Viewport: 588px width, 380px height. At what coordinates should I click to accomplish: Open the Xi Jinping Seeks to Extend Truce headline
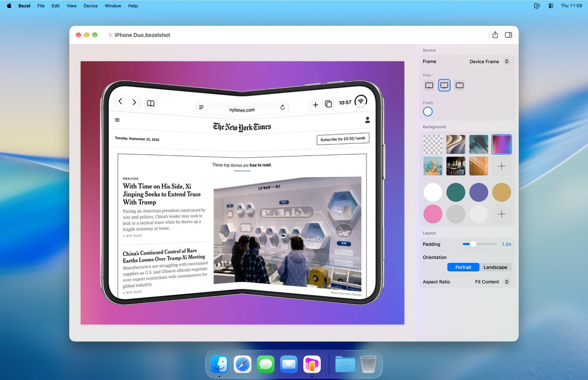click(162, 194)
